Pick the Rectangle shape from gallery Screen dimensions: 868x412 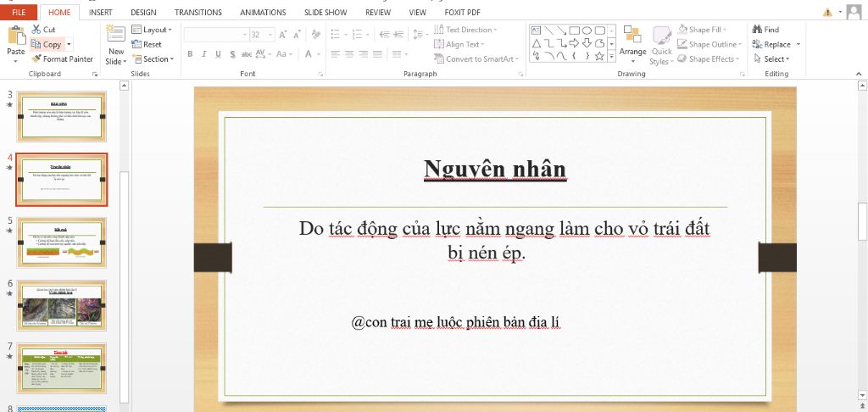coord(575,30)
